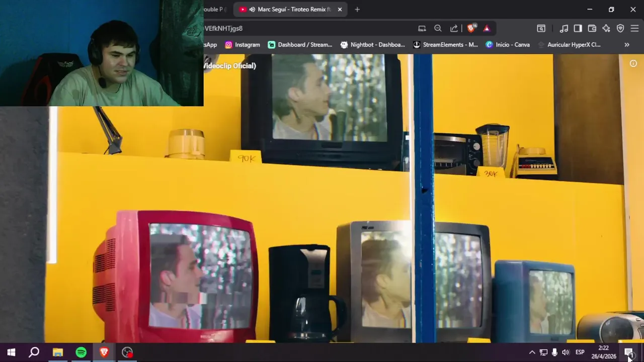Open the zoom level magnifier icon

coord(438,29)
